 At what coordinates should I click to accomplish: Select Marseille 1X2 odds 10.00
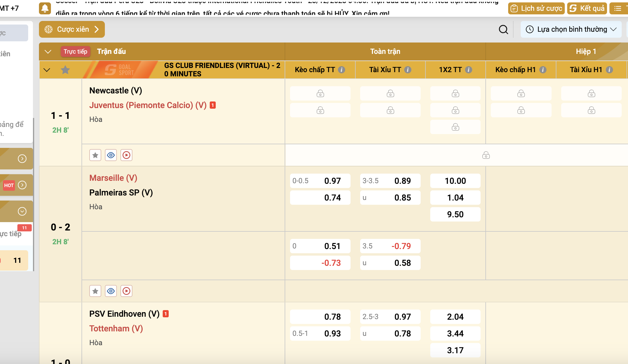(455, 181)
